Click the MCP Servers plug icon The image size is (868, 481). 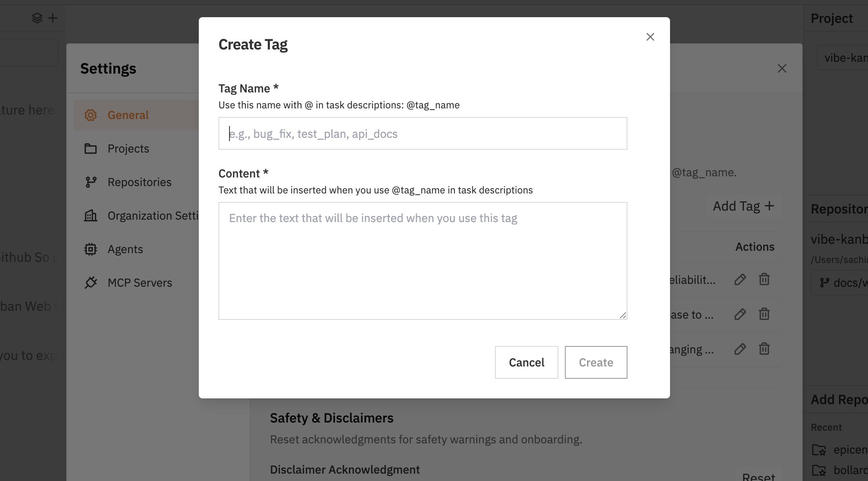pyautogui.click(x=91, y=282)
